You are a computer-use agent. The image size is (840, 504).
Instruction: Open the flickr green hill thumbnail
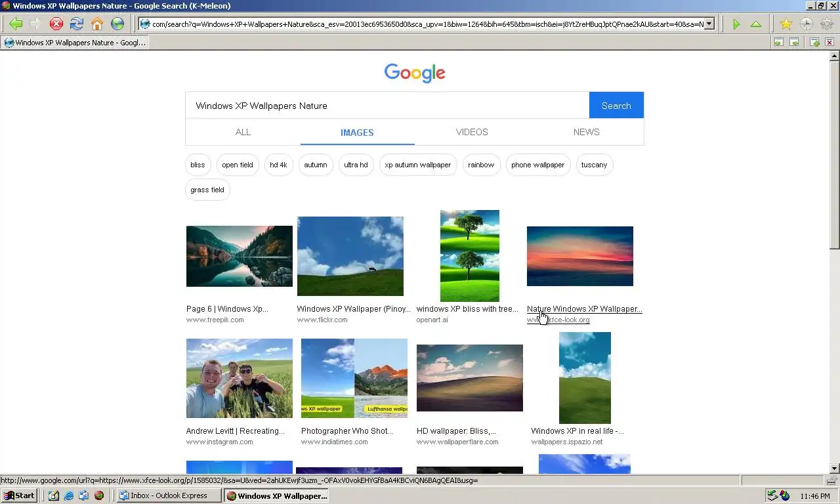[x=350, y=256]
